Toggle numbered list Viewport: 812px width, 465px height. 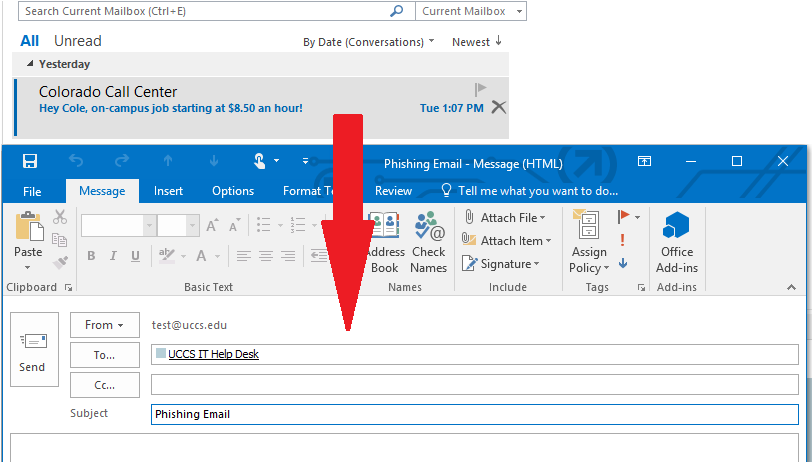coord(298,225)
